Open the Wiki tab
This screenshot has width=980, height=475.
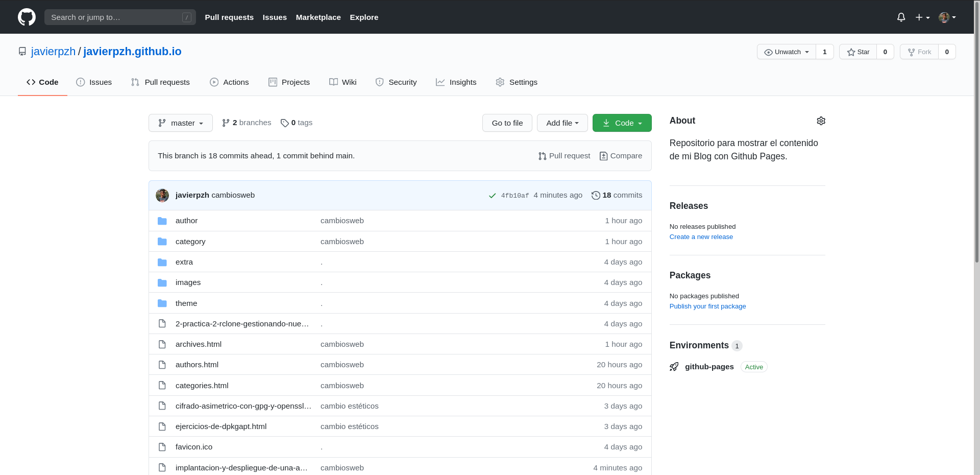pos(343,82)
